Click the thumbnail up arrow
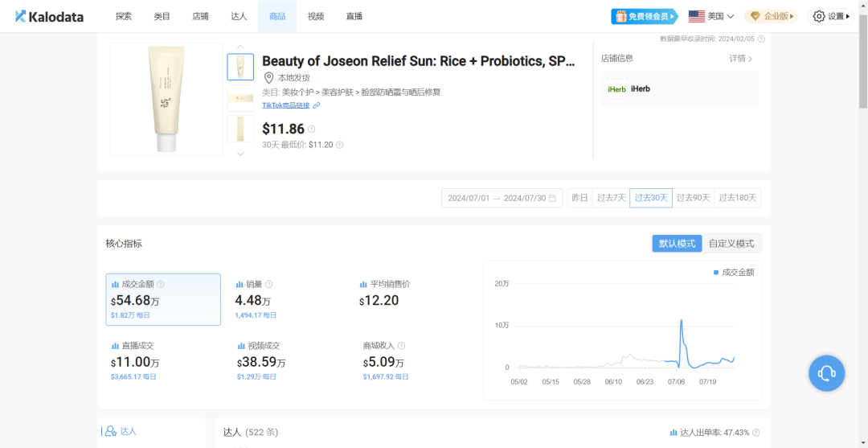868x448 pixels. (x=240, y=47)
